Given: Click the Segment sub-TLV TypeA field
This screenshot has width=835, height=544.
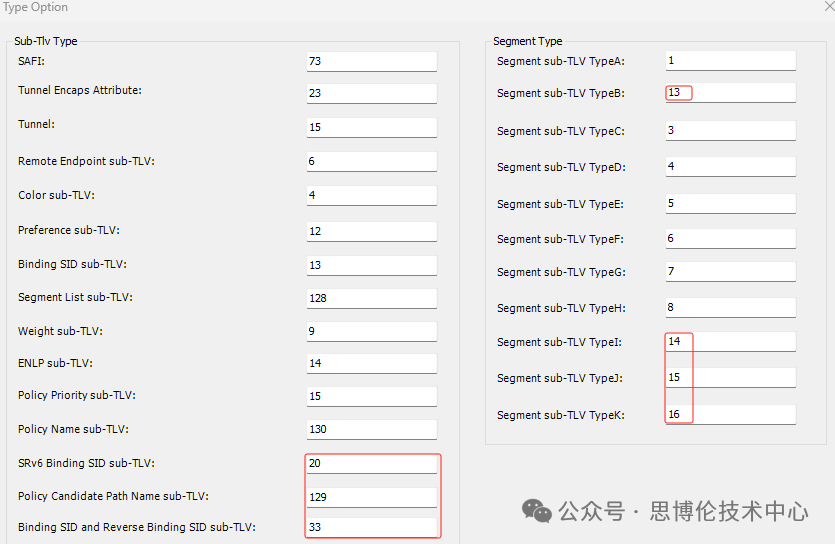Looking at the screenshot, I should tap(730, 60).
